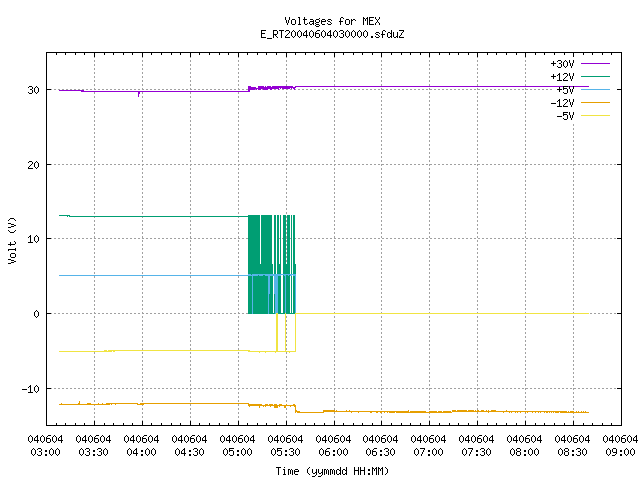
Task: Click the x-axis label "Time (yymmdd HH:MM)"
Action: (332, 471)
